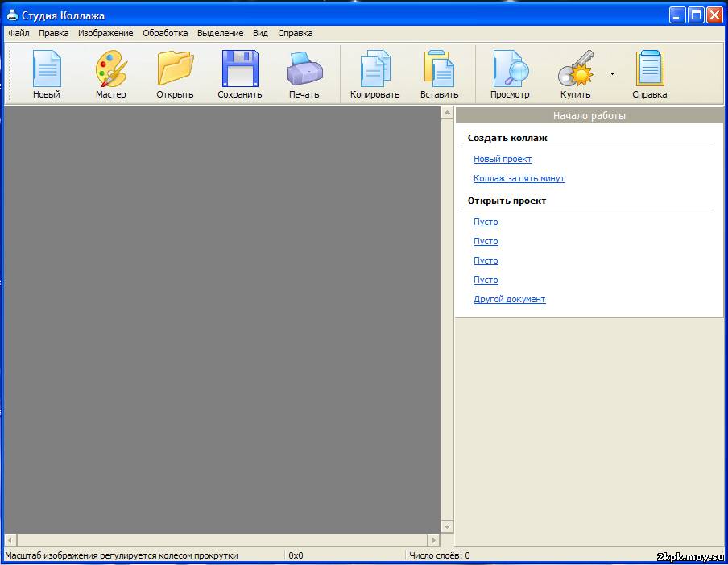The height and width of the screenshot is (565, 728).
Task: Open the Правка menu
Action: [x=54, y=34]
